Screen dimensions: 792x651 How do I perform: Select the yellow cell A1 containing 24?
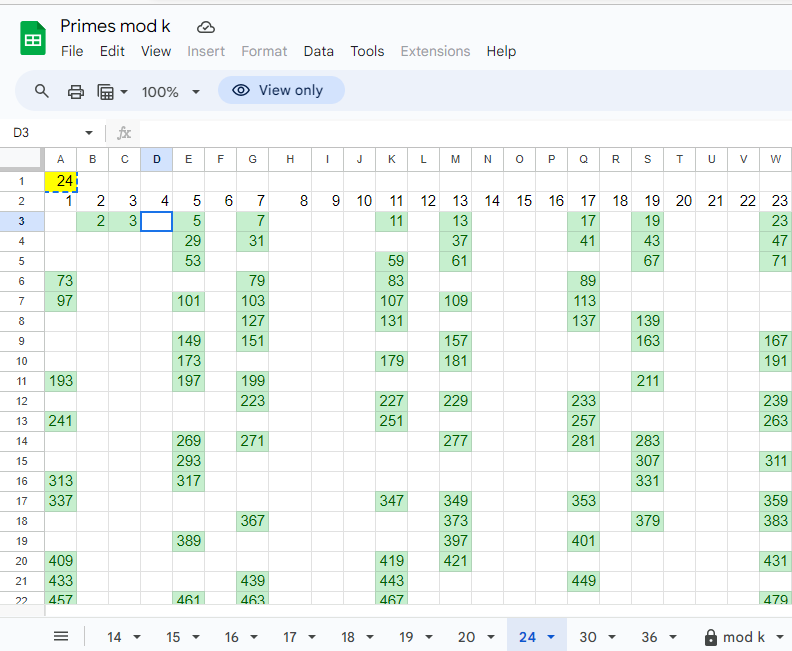pyautogui.click(x=61, y=181)
